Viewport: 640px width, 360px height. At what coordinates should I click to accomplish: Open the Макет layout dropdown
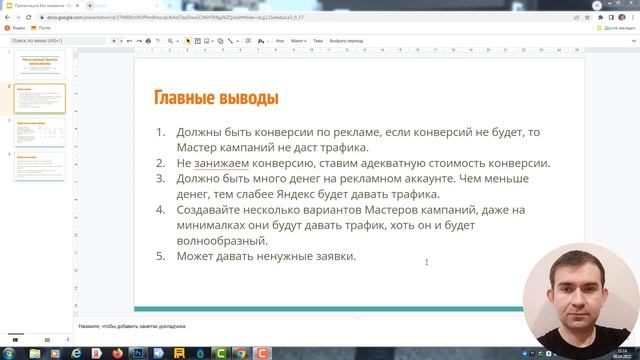click(298, 41)
